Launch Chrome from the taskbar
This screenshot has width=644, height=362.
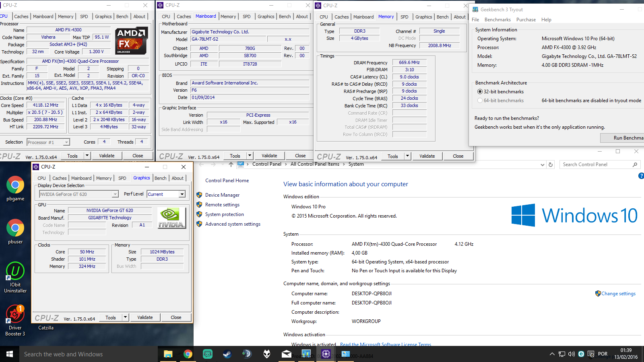(188, 354)
